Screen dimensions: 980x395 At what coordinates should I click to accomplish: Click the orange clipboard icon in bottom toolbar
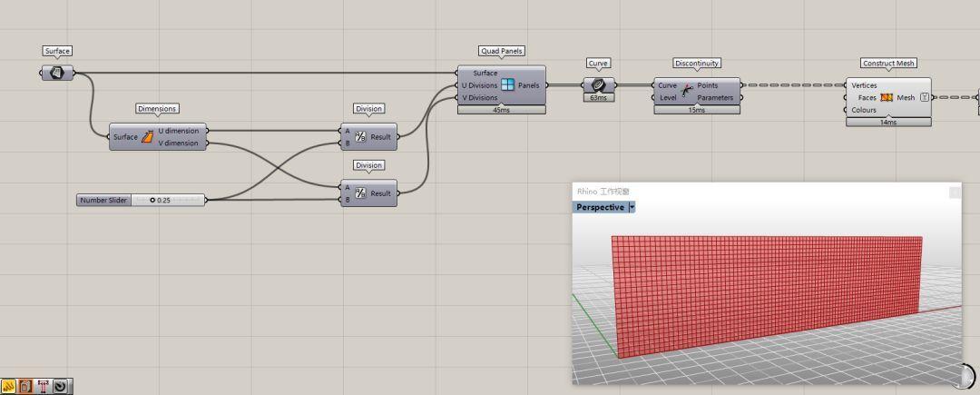click(25, 386)
